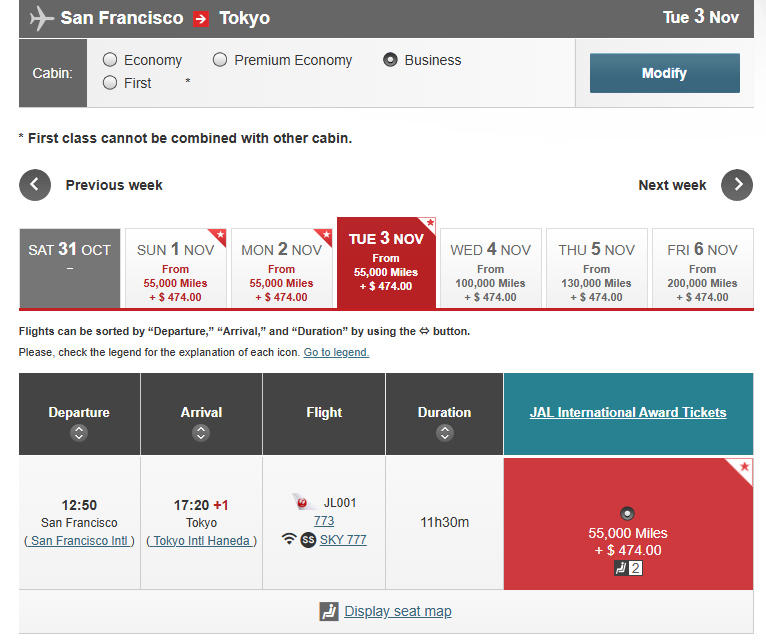Click the 11h30m duration cell
This screenshot has width=766, height=643.
click(445, 522)
